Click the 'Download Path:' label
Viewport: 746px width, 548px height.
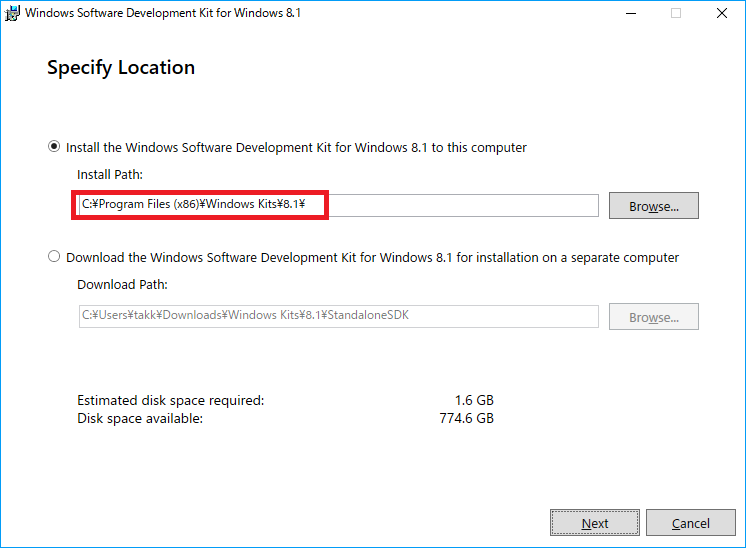coord(122,284)
